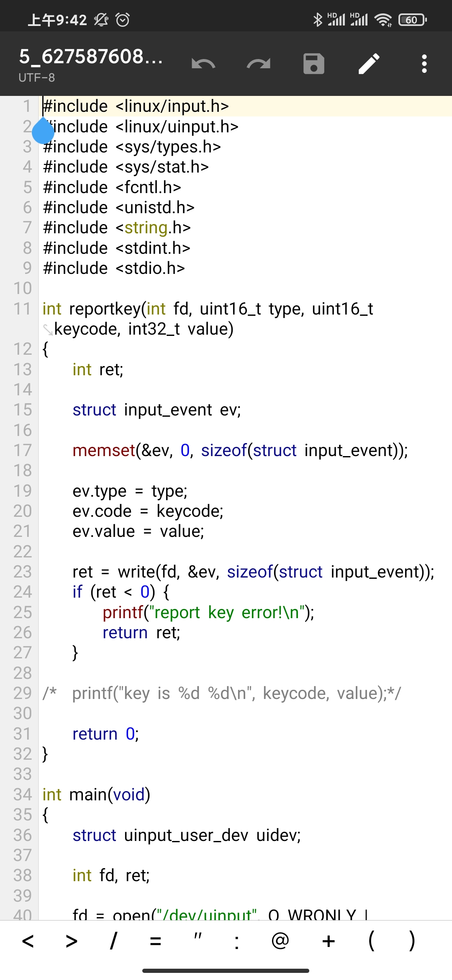Image resolution: width=452 pixels, height=980 pixels.
Task: Place cursor on the memset line
Action: click(x=240, y=451)
